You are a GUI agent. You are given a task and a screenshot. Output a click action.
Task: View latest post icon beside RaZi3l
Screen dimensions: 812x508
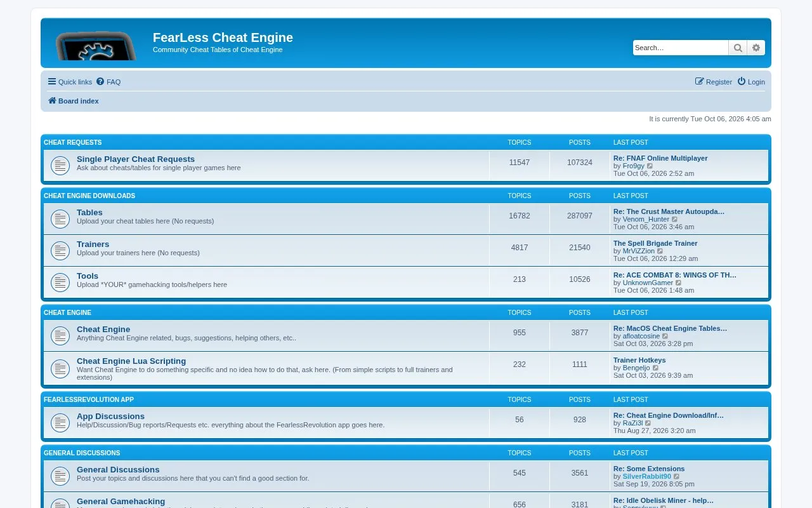(648, 423)
